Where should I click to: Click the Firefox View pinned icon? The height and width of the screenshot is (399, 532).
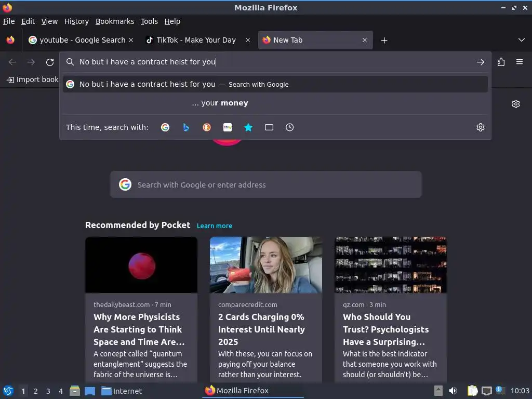pyautogui.click(x=10, y=40)
